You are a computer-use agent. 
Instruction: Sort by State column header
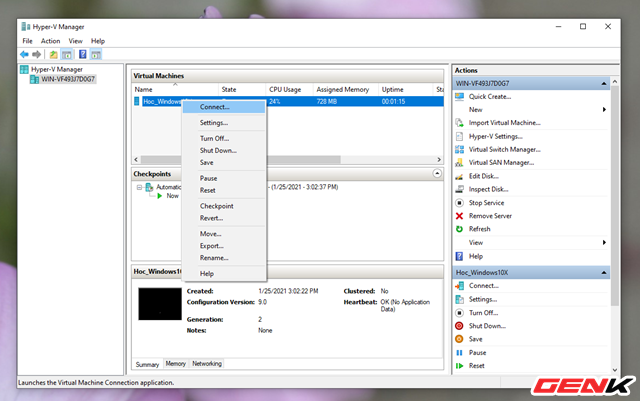(x=242, y=89)
